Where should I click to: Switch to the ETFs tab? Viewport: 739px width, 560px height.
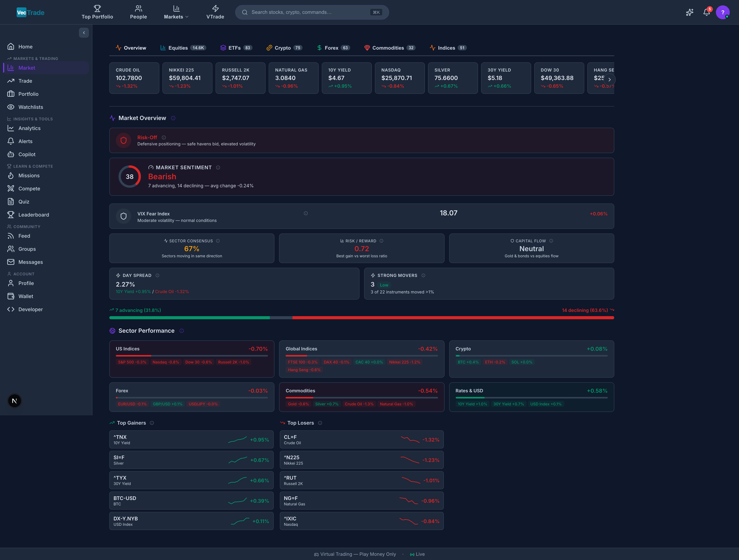[x=236, y=48]
